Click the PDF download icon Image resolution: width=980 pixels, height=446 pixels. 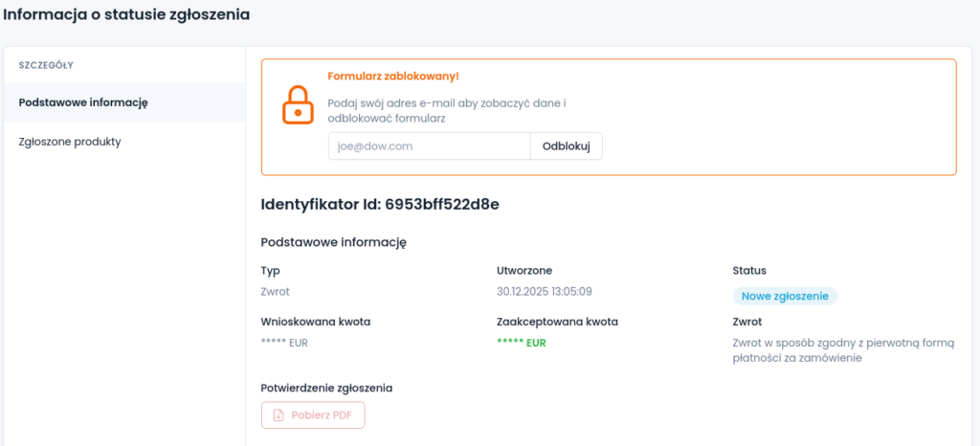(x=278, y=415)
